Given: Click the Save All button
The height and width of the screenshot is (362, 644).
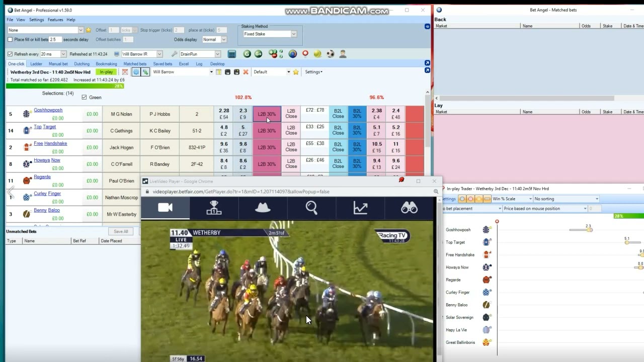Looking at the screenshot, I should [x=121, y=231].
